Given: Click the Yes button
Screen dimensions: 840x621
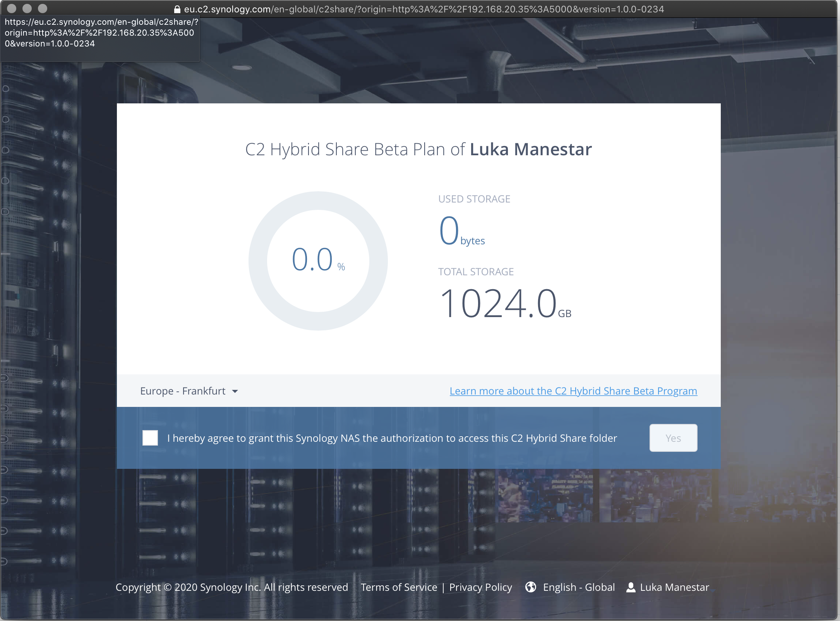Looking at the screenshot, I should coord(673,438).
